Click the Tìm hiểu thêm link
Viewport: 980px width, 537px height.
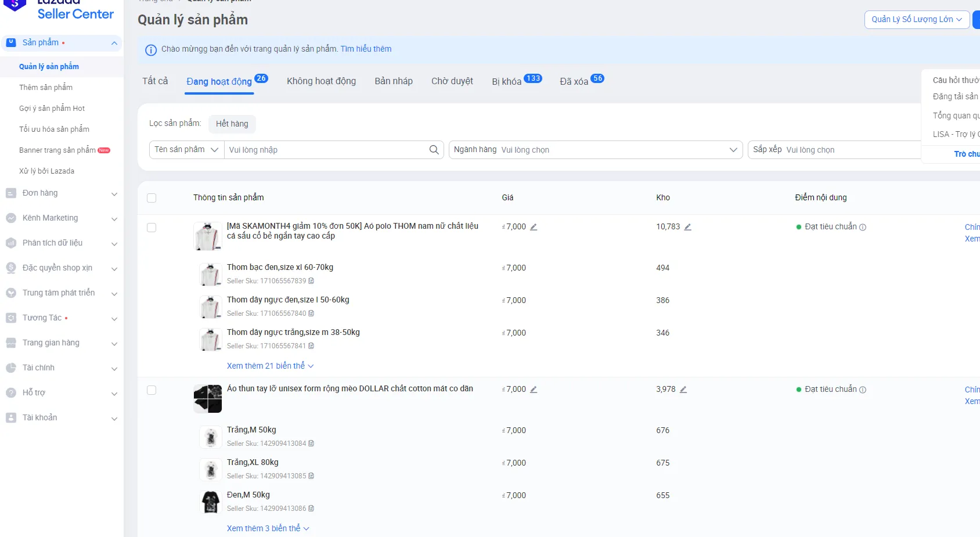(x=366, y=49)
